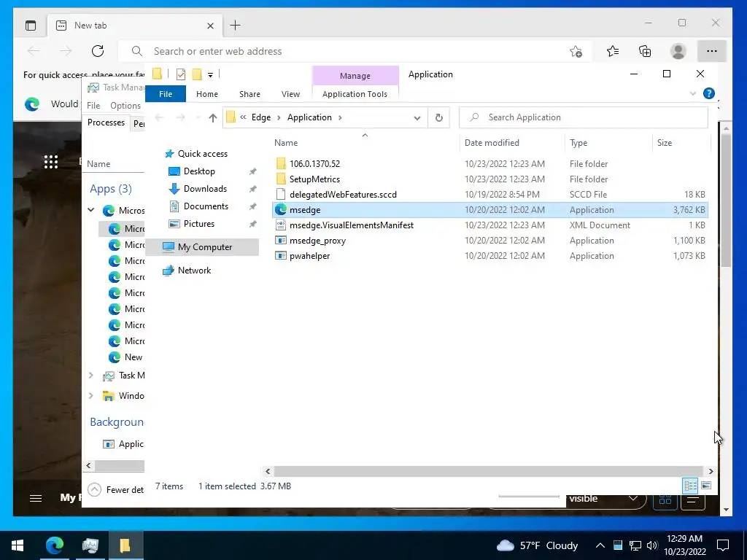Sort files by Type column
This screenshot has width=747, height=560.
tap(608, 142)
